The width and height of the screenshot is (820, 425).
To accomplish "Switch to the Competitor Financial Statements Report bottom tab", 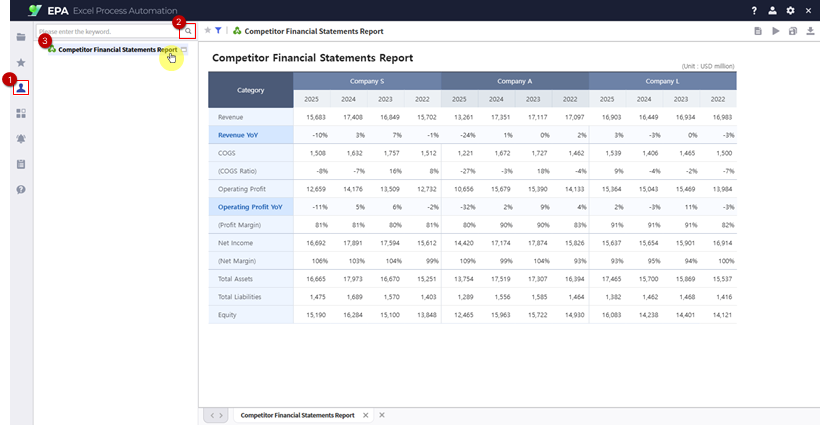I will click(x=296, y=415).
